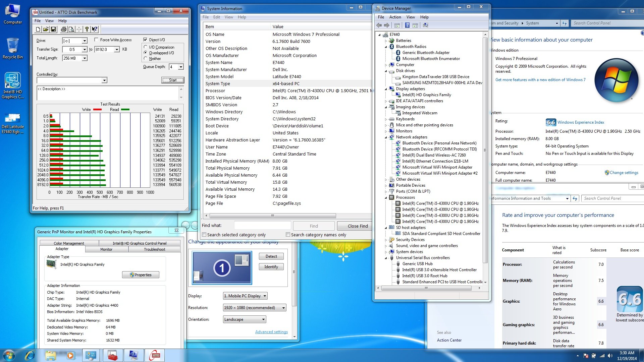
Task: Switch to the Color Management tab
Action: click(69, 243)
